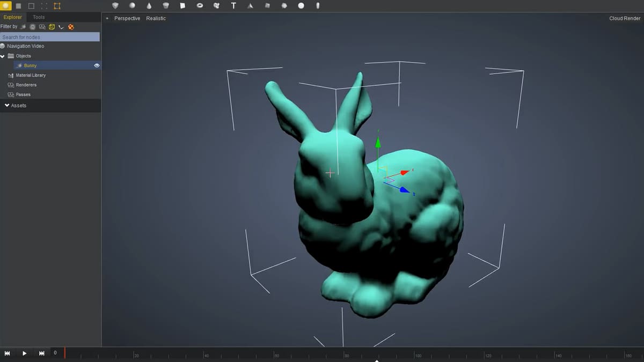Collapse the Assets section
This screenshot has height=362, width=644.
(7, 106)
